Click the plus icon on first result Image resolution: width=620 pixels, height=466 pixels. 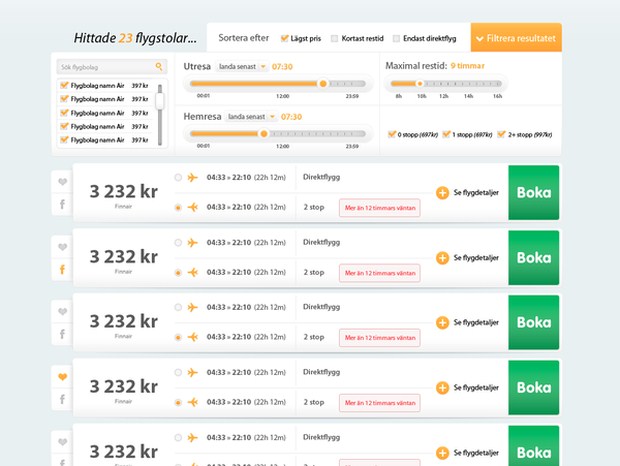tap(442, 193)
